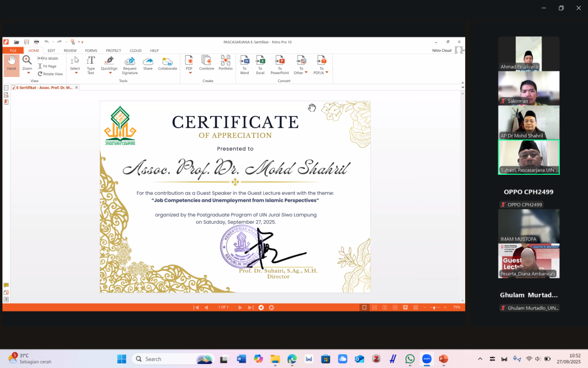
Task: Open the Protect ribbon tab
Action: pos(113,51)
